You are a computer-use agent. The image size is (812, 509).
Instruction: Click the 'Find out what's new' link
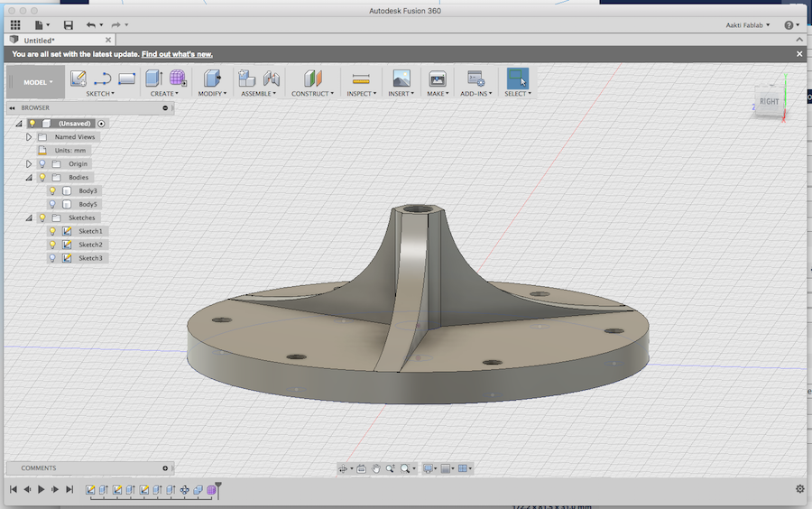tap(179, 54)
